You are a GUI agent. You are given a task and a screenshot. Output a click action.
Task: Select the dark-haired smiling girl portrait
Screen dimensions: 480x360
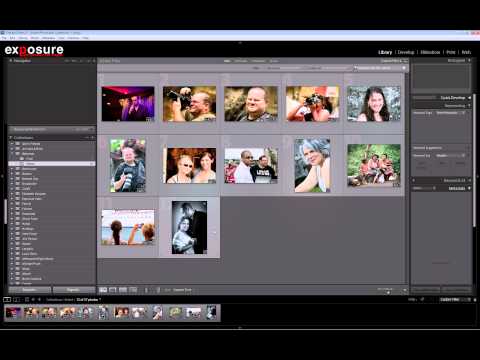point(374,103)
